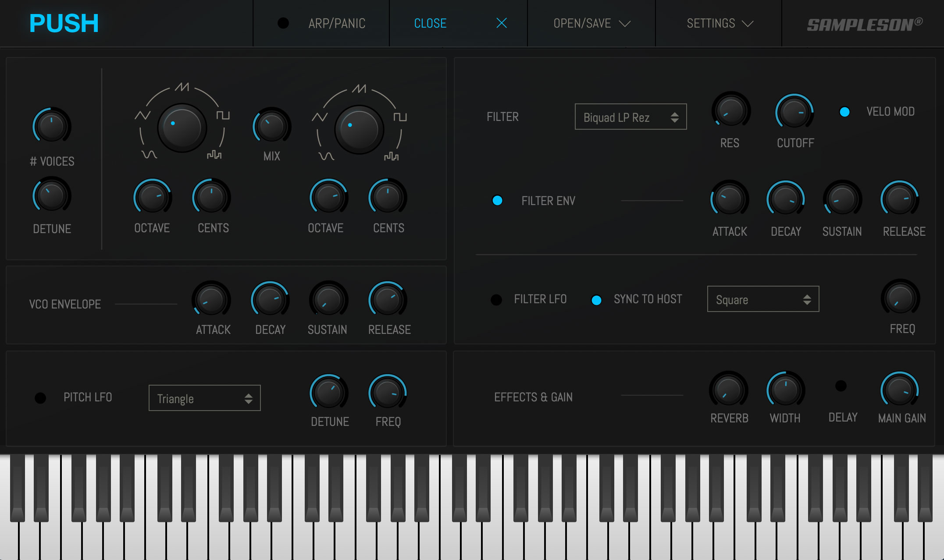Open the pitch LFO shape dropdown Triangle
Viewport: 944px width, 560px height.
click(x=204, y=398)
